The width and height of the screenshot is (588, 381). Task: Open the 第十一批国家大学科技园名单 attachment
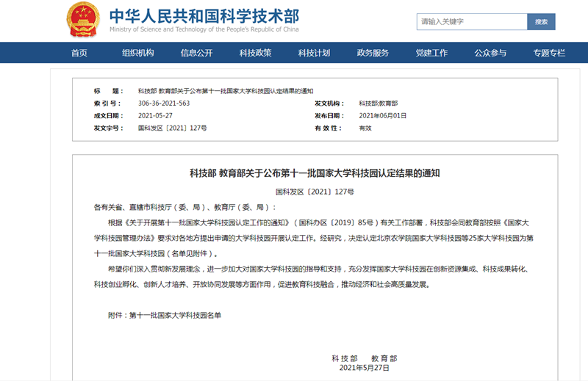pyautogui.click(x=175, y=315)
